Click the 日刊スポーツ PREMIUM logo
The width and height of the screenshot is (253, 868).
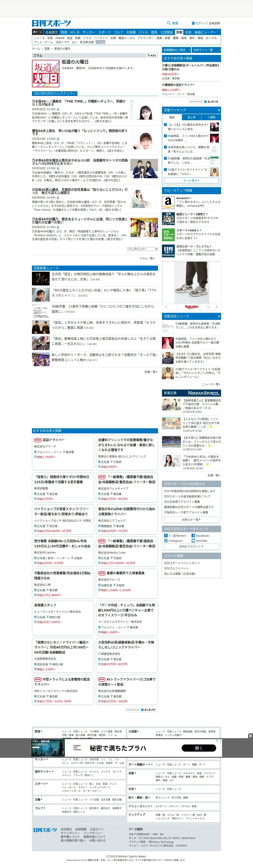168,251
